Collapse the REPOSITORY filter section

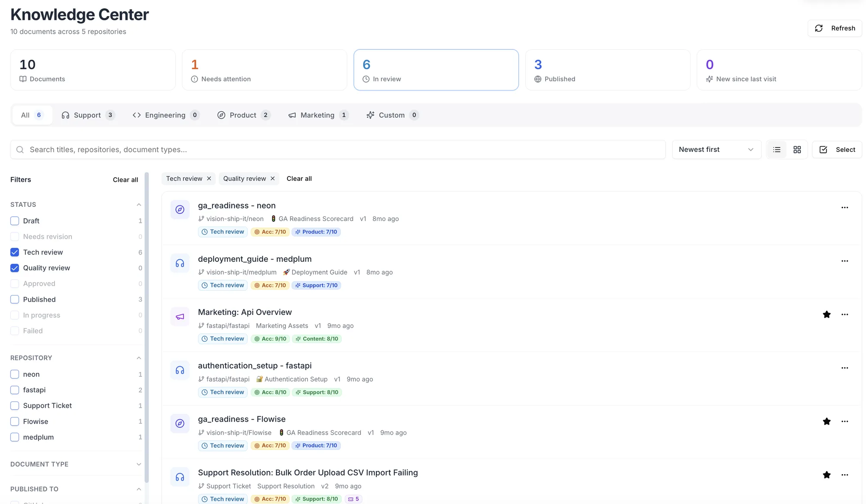[139, 358]
